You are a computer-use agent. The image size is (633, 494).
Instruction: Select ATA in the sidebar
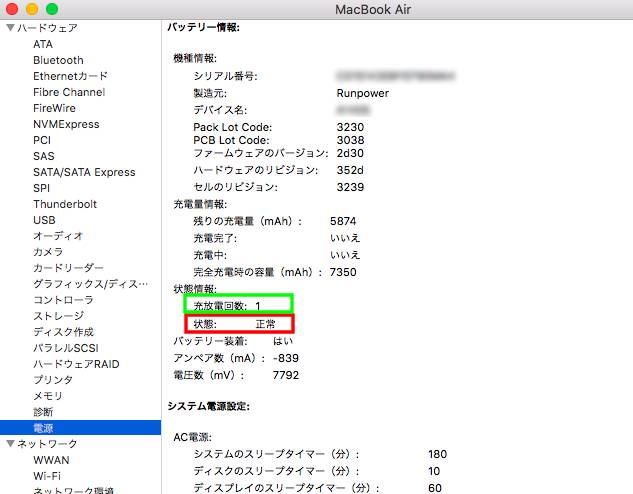click(x=43, y=44)
